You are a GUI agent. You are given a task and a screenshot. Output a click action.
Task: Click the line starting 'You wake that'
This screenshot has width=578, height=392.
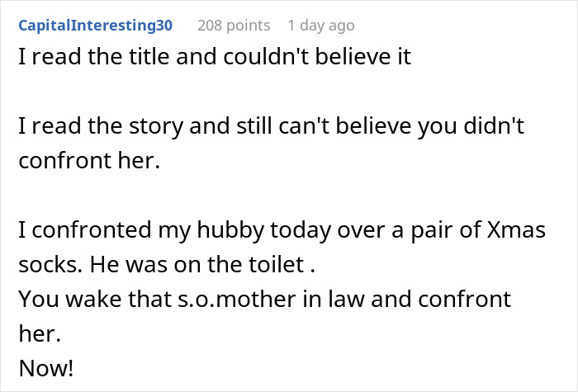tap(265, 299)
